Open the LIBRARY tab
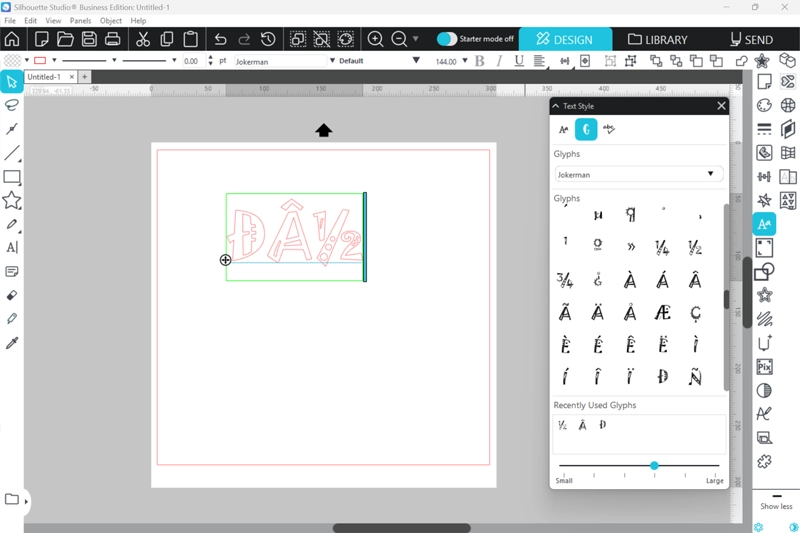Viewport: 800px width, 533px height. pos(657,40)
